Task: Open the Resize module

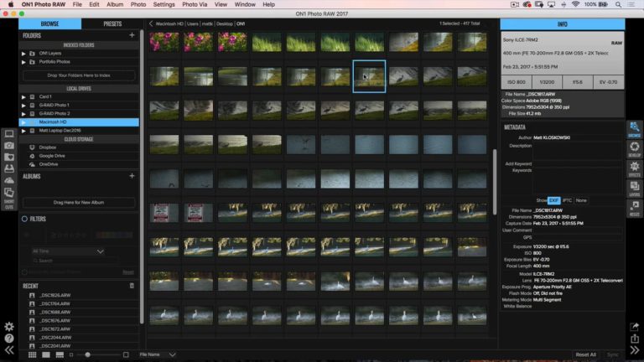Action: 634,208
